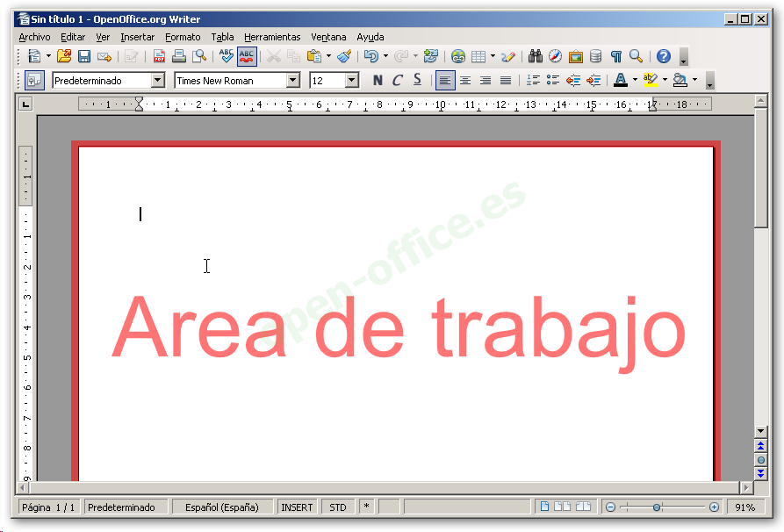Toggle Underline S button
This screenshot has width=784, height=532.
coord(418,80)
